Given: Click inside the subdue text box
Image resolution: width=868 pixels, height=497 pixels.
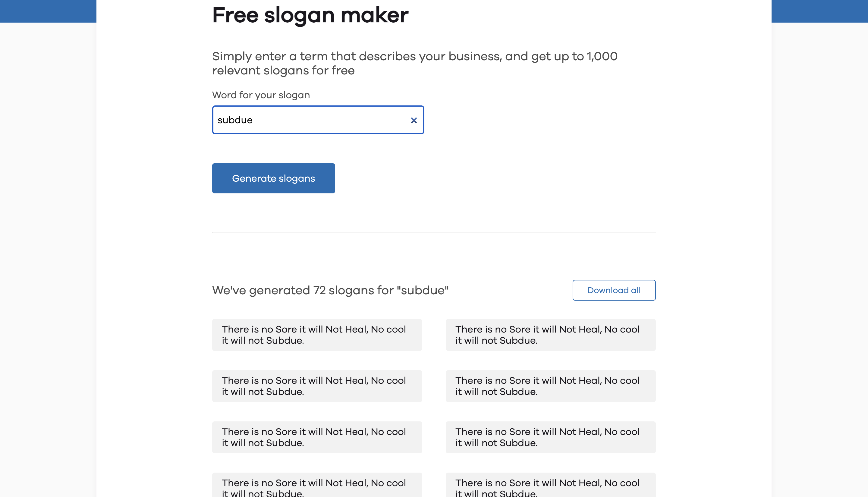Looking at the screenshot, I should tap(307, 120).
